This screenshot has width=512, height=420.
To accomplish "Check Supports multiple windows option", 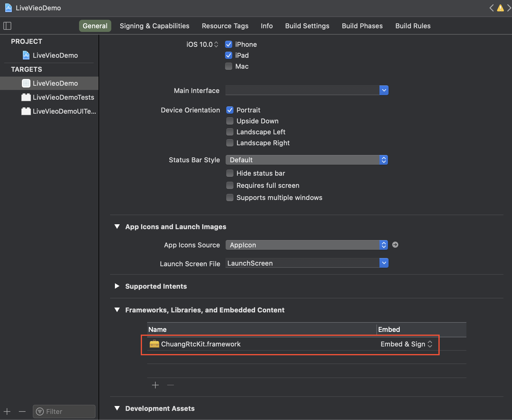I will click(230, 198).
